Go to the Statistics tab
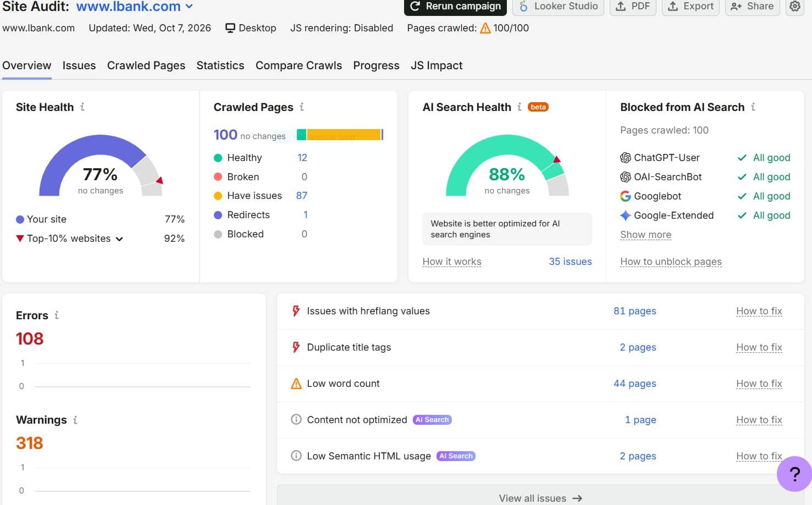The image size is (812, 505). 220,65
